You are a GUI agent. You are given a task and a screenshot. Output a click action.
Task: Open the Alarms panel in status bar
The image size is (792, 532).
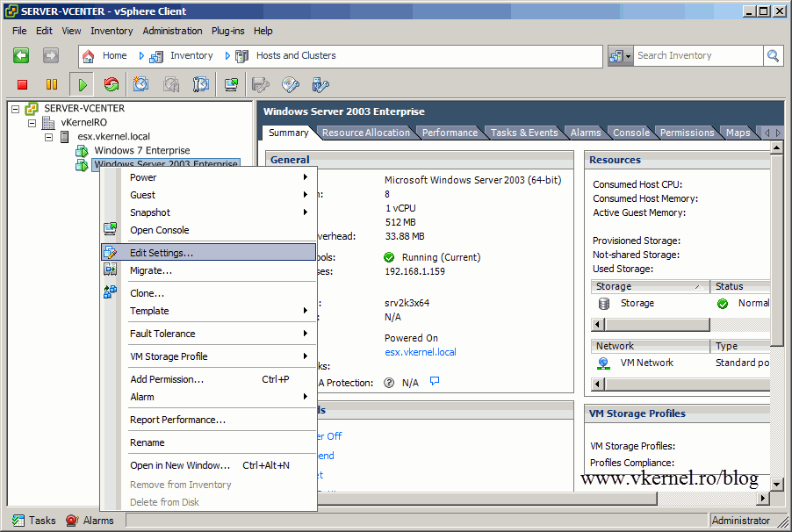[x=90, y=521]
